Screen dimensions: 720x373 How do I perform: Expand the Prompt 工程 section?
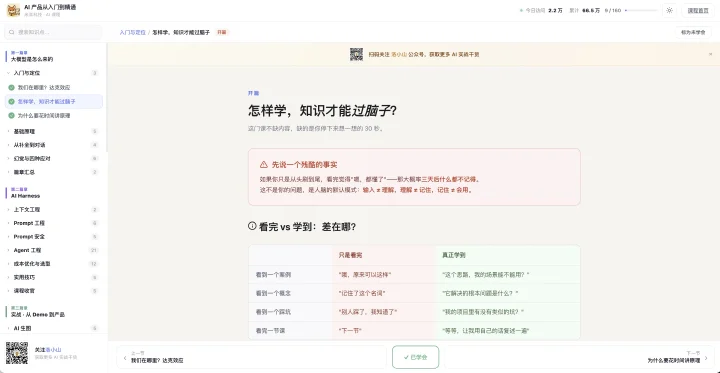point(54,223)
